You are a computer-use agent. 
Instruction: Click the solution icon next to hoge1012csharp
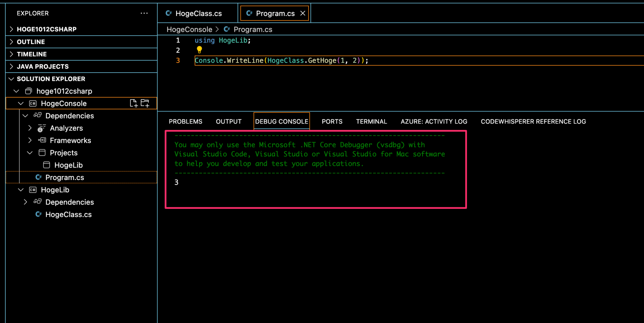(28, 91)
